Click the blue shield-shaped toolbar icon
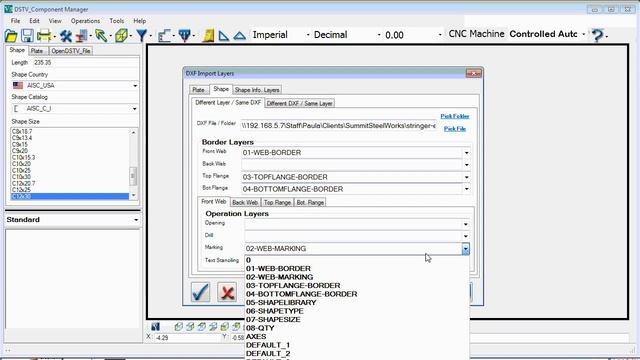640x360 pixels. [184, 36]
